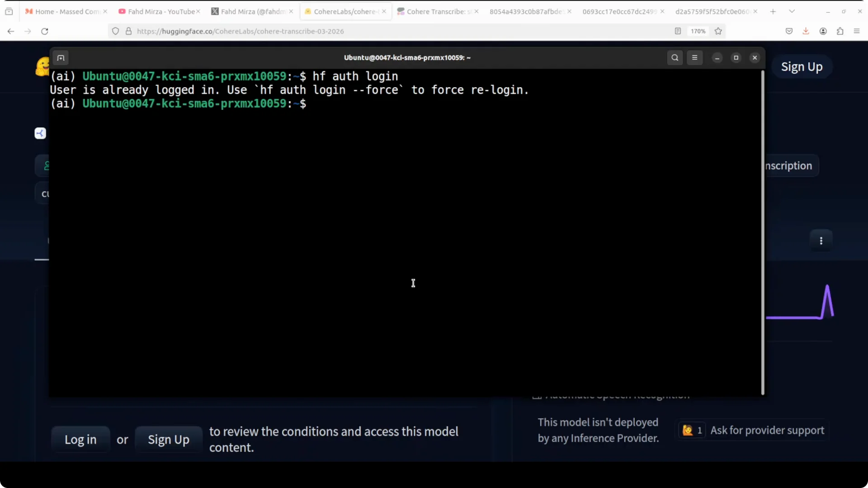The height and width of the screenshot is (488, 868).
Task: Open terminal hamburger menu
Action: pyautogui.click(x=695, y=58)
